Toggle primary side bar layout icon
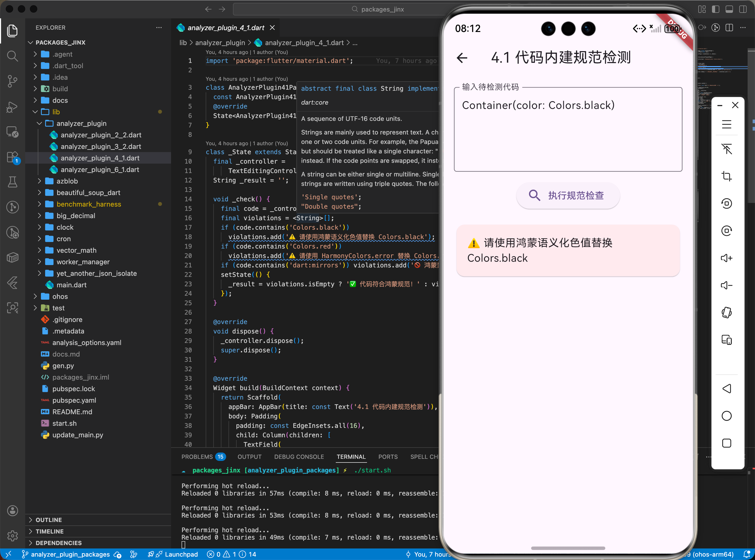The image size is (755, 560). tap(715, 9)
